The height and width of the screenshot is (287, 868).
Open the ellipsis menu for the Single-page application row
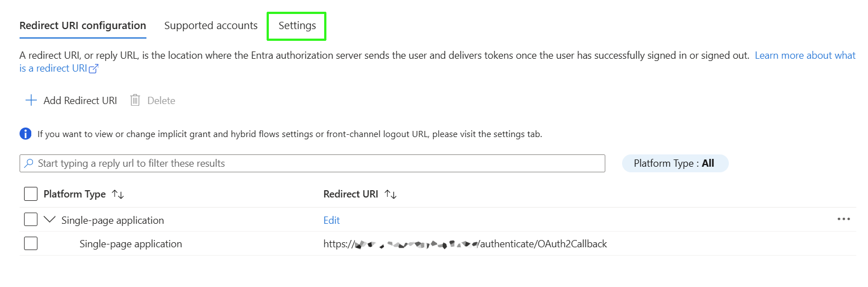843,219
